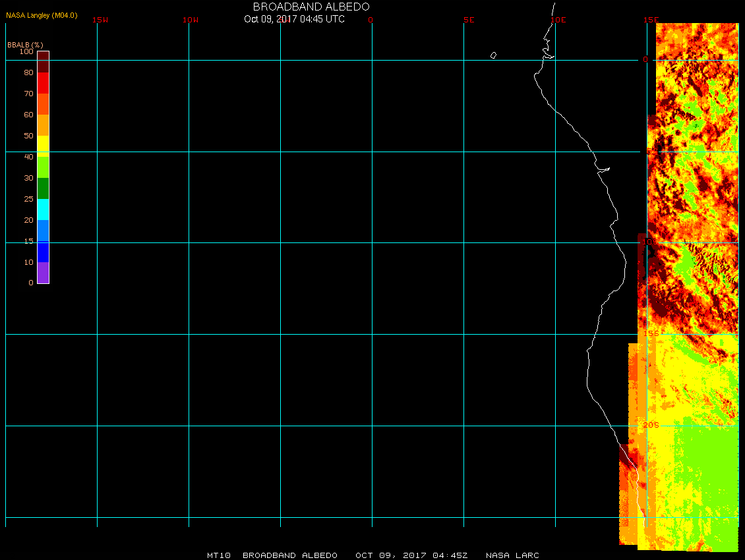This screenshot has width=745, height=560.
Task: Choose the dark green 25–30% legend swatch
Action: (x=43, y=188)
